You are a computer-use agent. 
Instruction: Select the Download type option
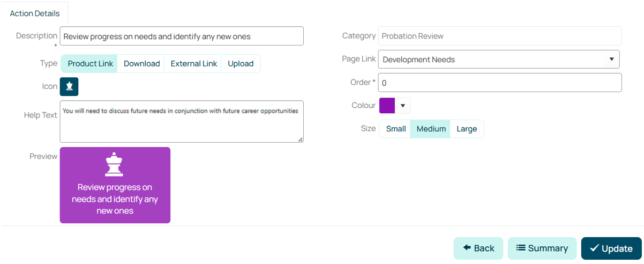141,63
